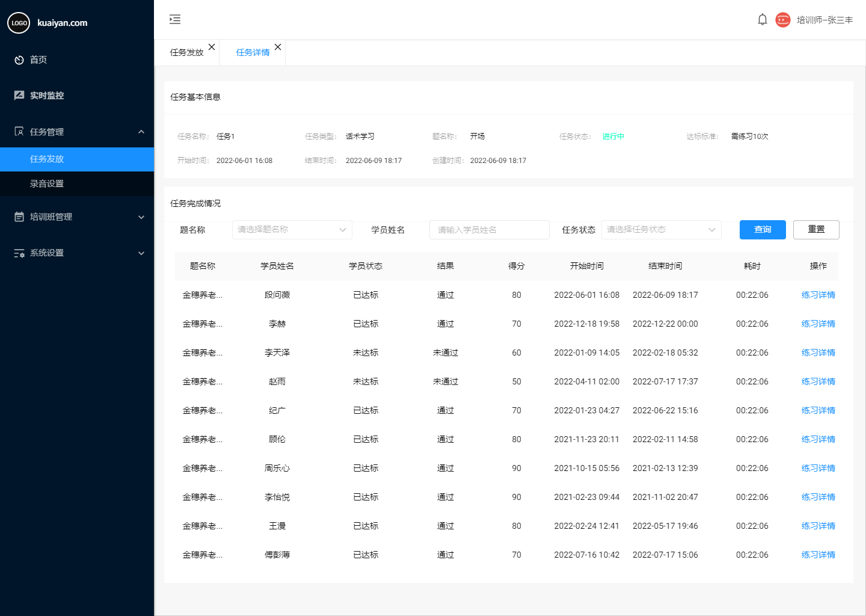Click the 耗时 column header
The height and width of the screenshot is (616, 866).
point(752,266)
